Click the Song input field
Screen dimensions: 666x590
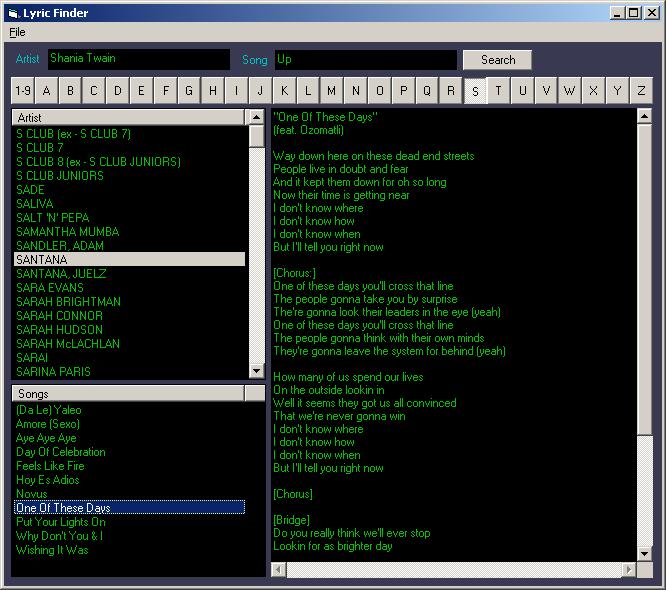tap(365, 60)
